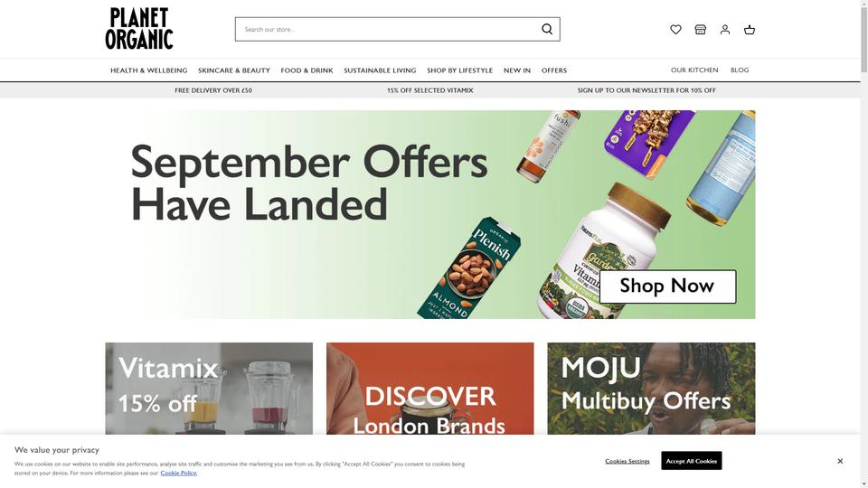Open Skincare & Beauty menu
Image resolution: width=868 pixels, height=488 pixels.
pyautogui.click(x=234, y=70)
